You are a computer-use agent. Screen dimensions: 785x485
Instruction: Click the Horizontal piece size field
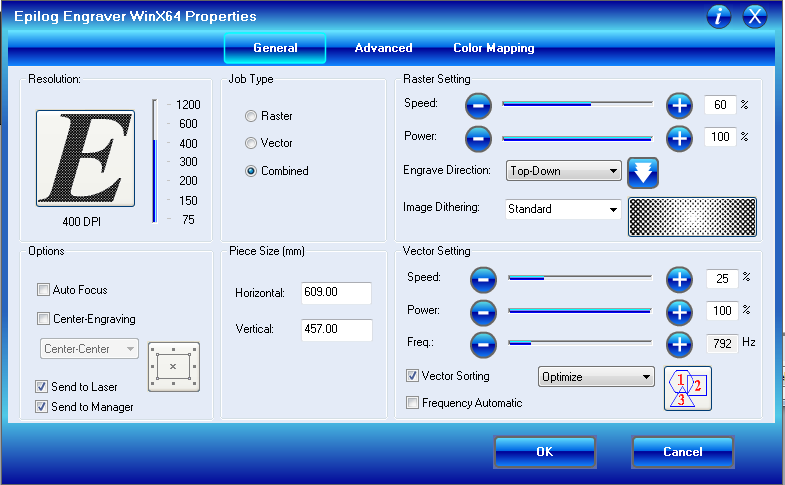(336, 293)
